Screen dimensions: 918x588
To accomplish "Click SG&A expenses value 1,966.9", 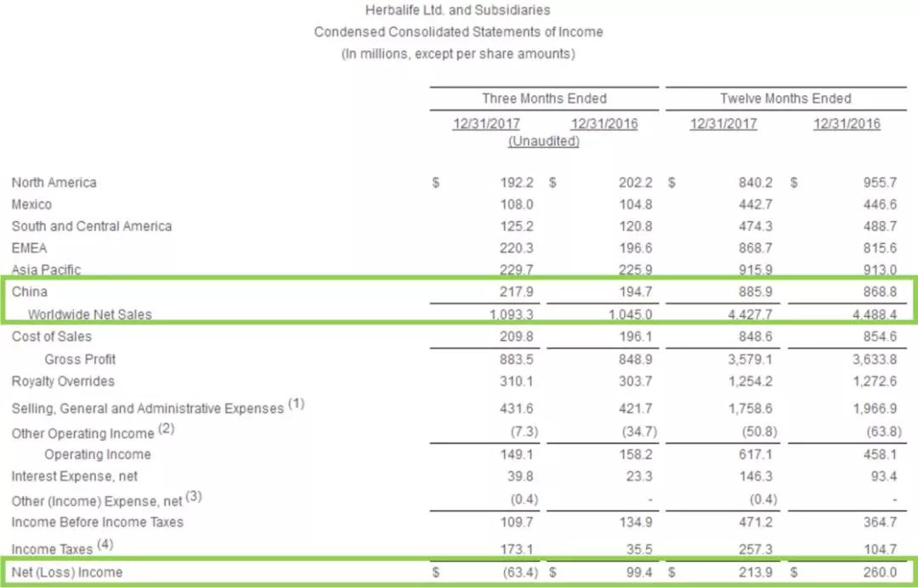I will point(874,409).
